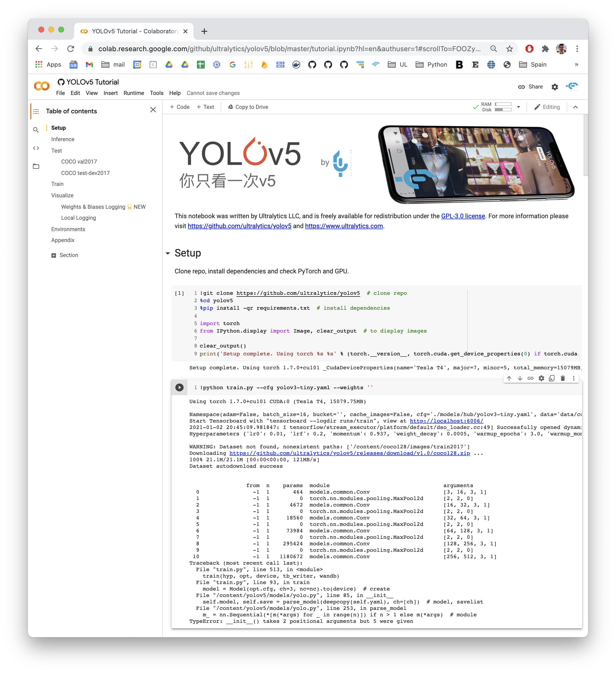Image resolution: width=616 pixels, height=674 pixels.
Task: Run the train.py code cell
Action: click(x=179, y=387)
